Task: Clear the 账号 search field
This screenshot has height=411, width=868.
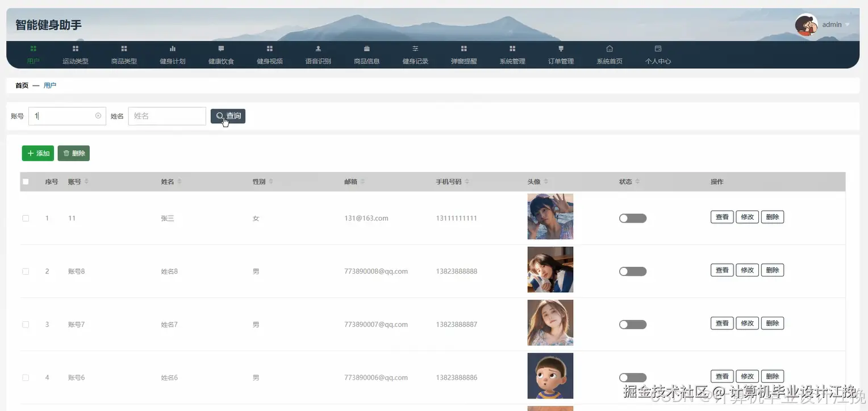Action: click(98, 116)
